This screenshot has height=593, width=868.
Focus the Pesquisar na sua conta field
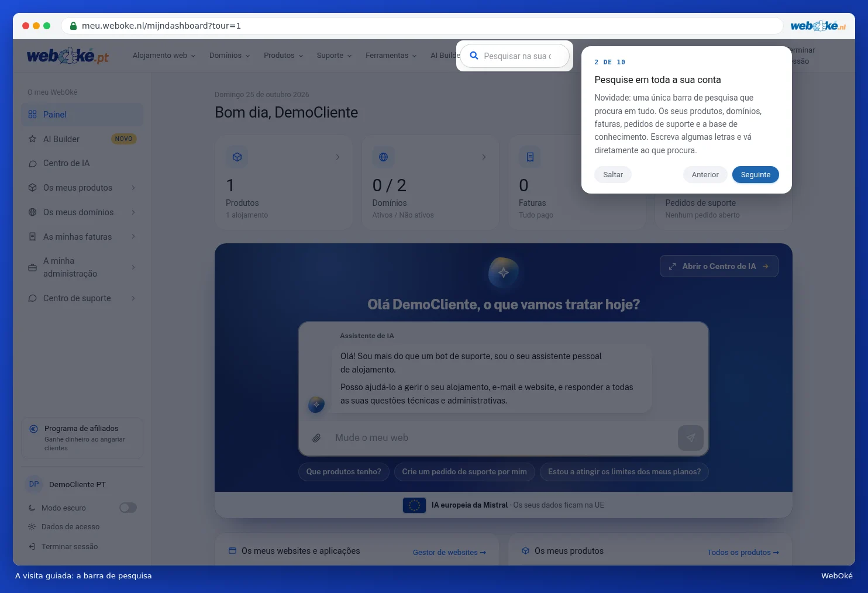[x=515, y=56]
